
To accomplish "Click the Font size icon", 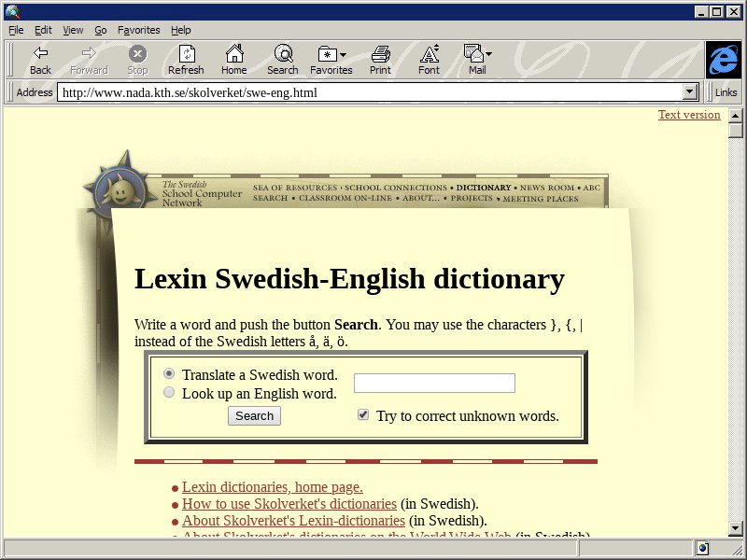I will (429, 54).
